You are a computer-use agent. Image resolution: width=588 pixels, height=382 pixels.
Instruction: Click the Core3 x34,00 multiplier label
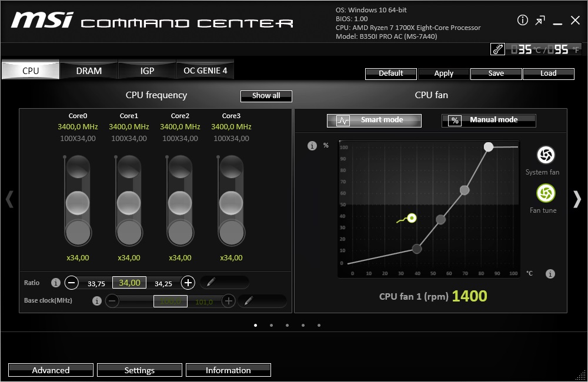click(x=231, y=258)
